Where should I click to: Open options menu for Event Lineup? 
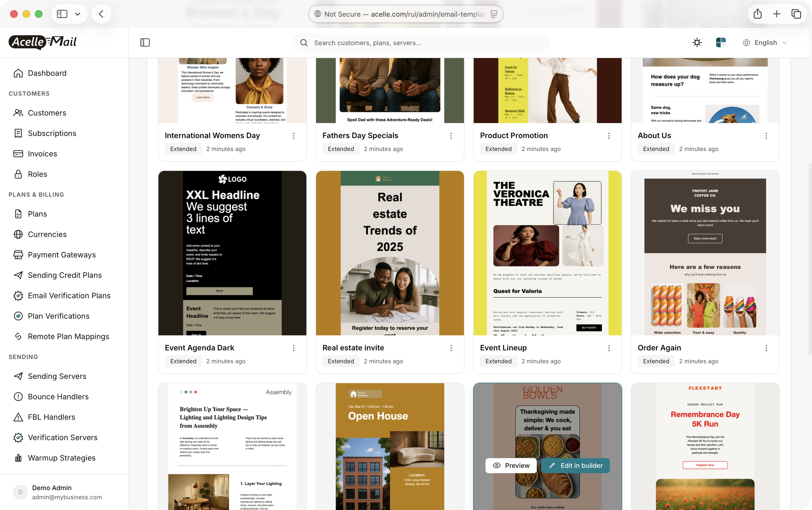point(609,348)
